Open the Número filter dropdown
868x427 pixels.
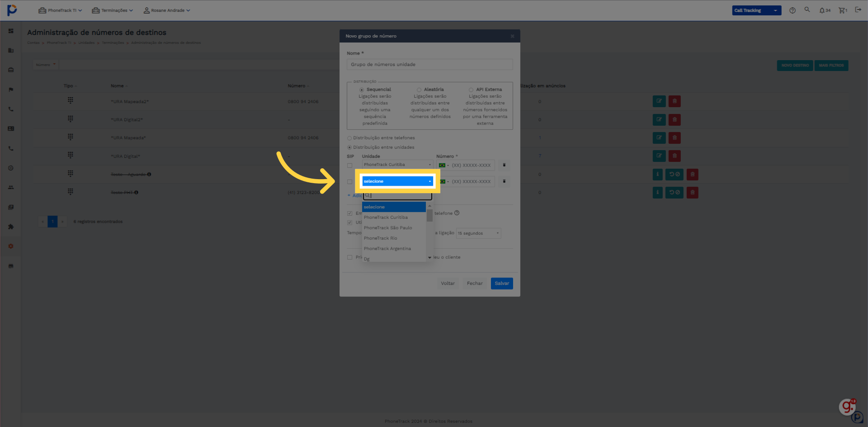(x=46, y=65)
